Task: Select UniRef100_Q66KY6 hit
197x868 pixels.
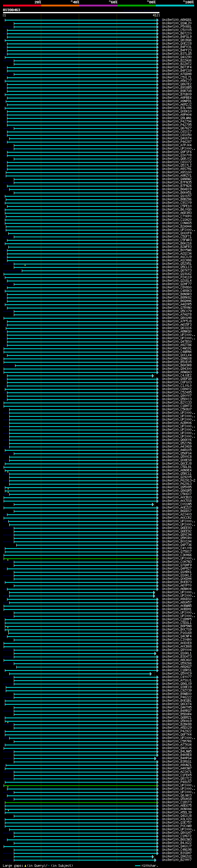Action: coord(176,440)
